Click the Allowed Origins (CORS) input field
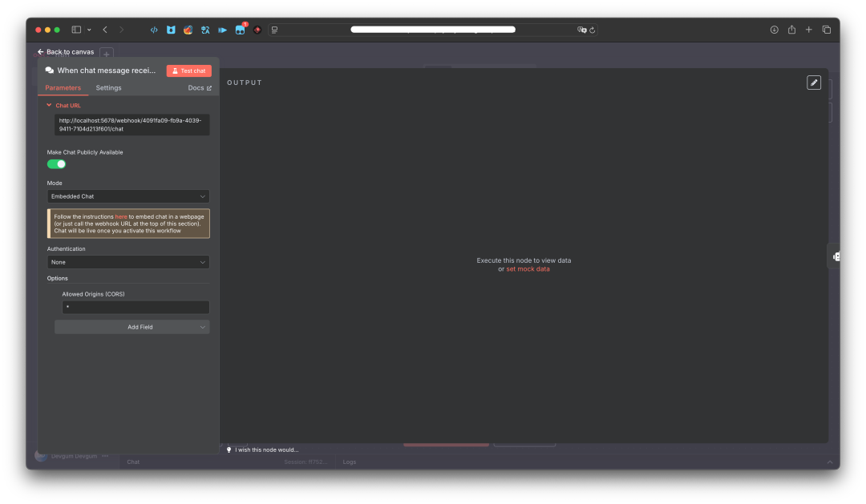This screenshot has width=866, height=504. (136, 308)
